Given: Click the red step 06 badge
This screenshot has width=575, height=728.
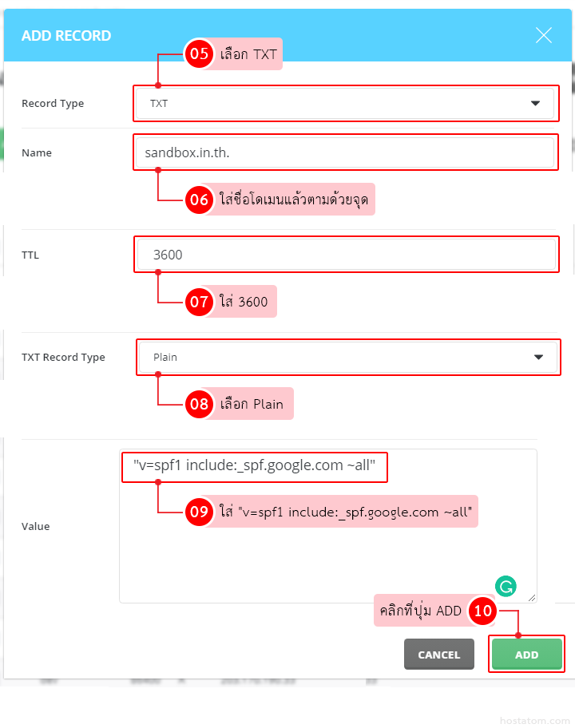Looking at the screenshot, I should [198, 200].
